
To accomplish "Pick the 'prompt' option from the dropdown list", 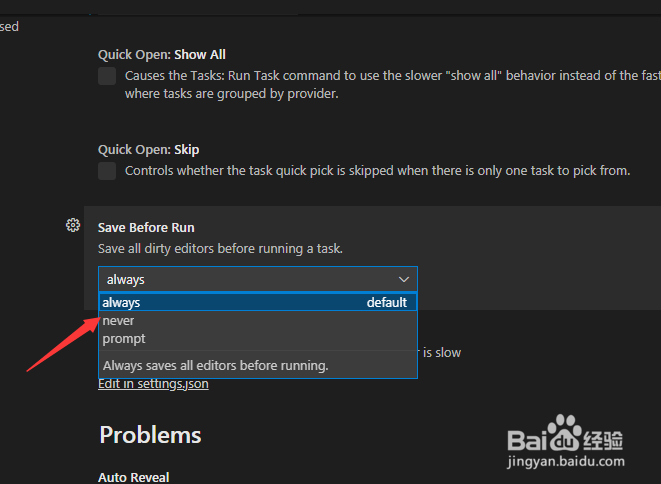I will coord(124,338).
